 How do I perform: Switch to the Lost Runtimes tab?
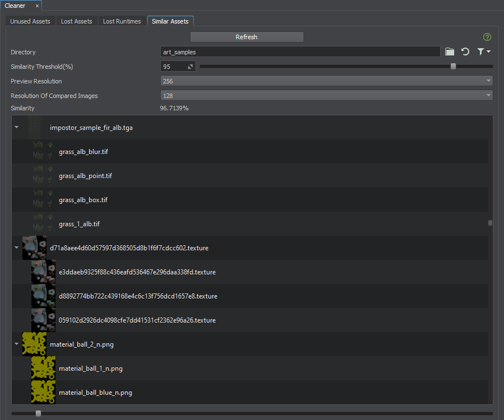122,21
